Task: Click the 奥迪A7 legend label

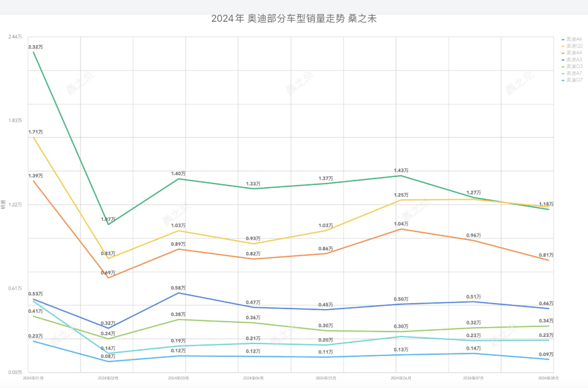Action: [574, 73]
